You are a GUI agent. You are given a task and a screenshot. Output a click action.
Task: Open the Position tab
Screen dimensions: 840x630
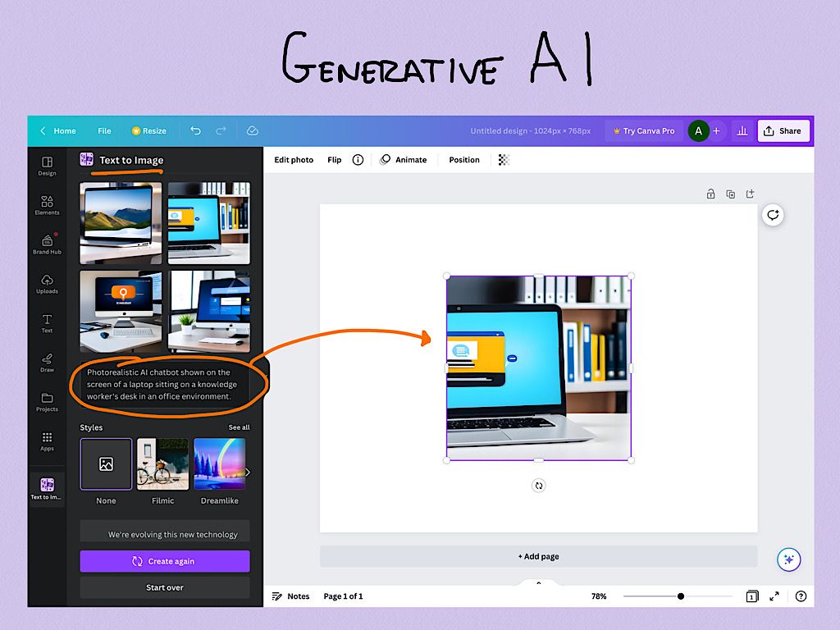point(464,160)
